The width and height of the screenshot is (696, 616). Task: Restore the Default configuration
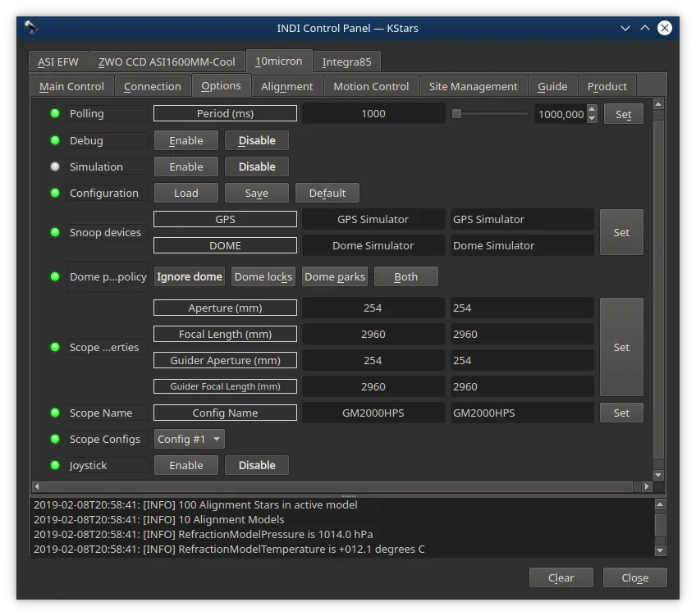327,193
